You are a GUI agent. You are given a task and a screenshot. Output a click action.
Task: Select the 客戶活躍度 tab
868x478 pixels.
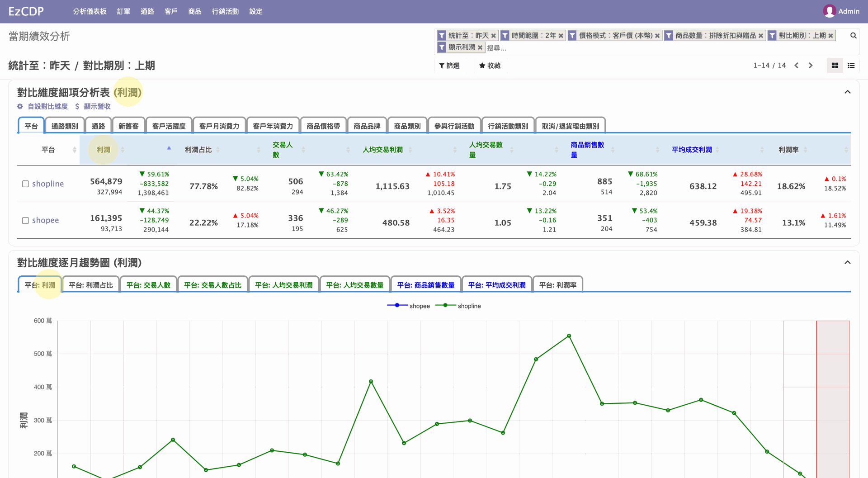tap(169, 126)
